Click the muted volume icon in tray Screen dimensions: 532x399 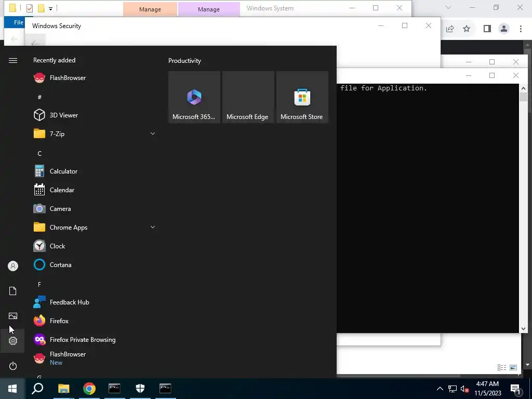[464, 389]
